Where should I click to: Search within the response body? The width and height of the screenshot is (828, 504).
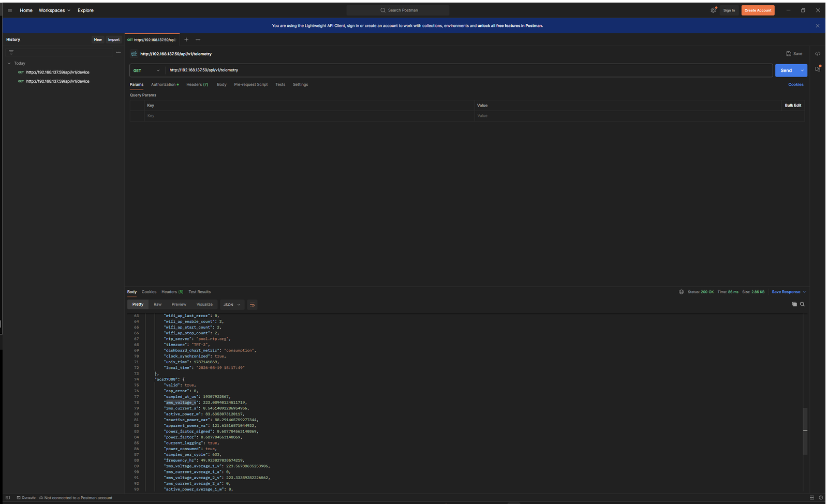pos(802,304)
